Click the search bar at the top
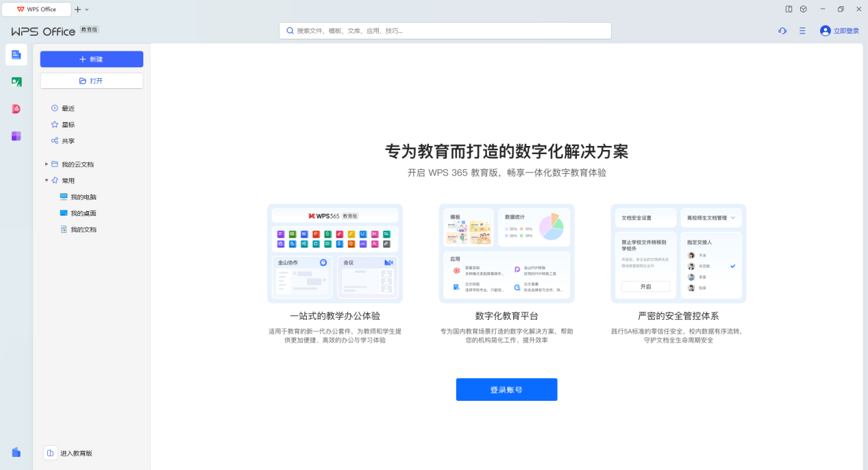868x470 pixels. (445, 30)
